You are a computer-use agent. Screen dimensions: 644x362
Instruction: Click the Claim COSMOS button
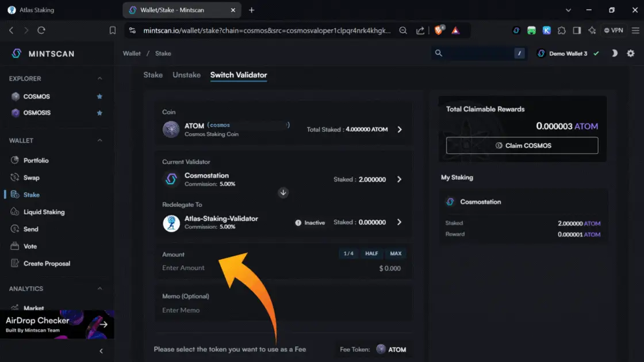click(x=522, y=146)
